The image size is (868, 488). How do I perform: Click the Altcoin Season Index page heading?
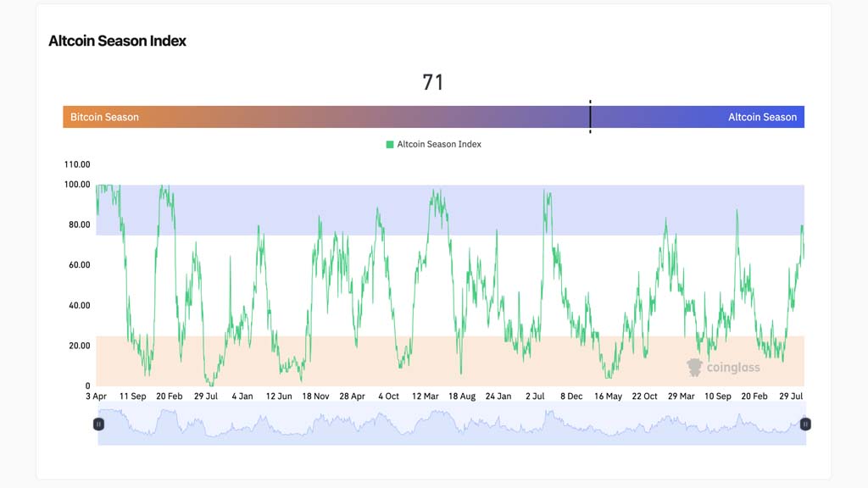(117, 41)
